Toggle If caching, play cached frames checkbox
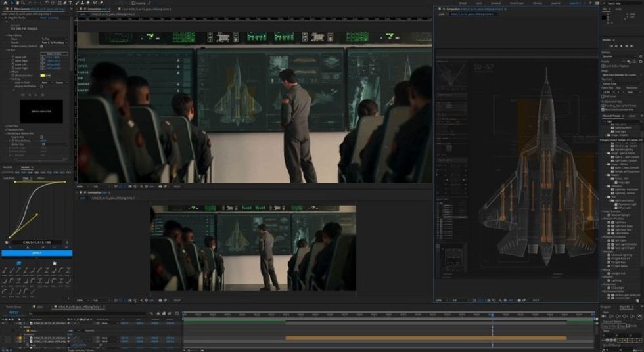 603,106
